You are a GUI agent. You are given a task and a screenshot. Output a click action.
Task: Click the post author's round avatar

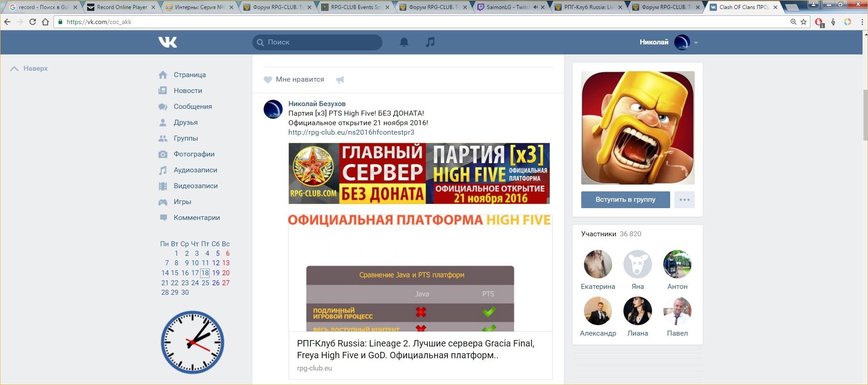tap(273, 109)
